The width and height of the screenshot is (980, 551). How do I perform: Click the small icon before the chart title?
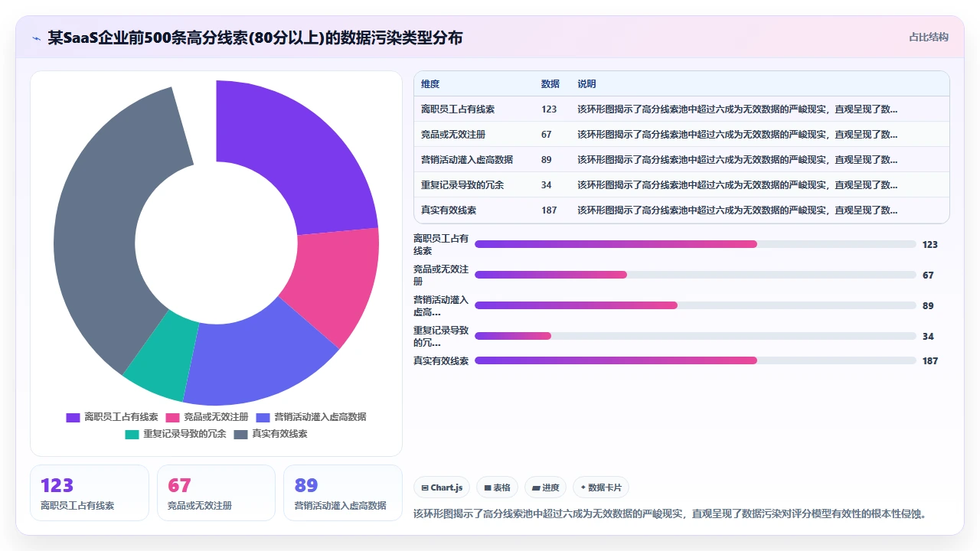point(36,37)
